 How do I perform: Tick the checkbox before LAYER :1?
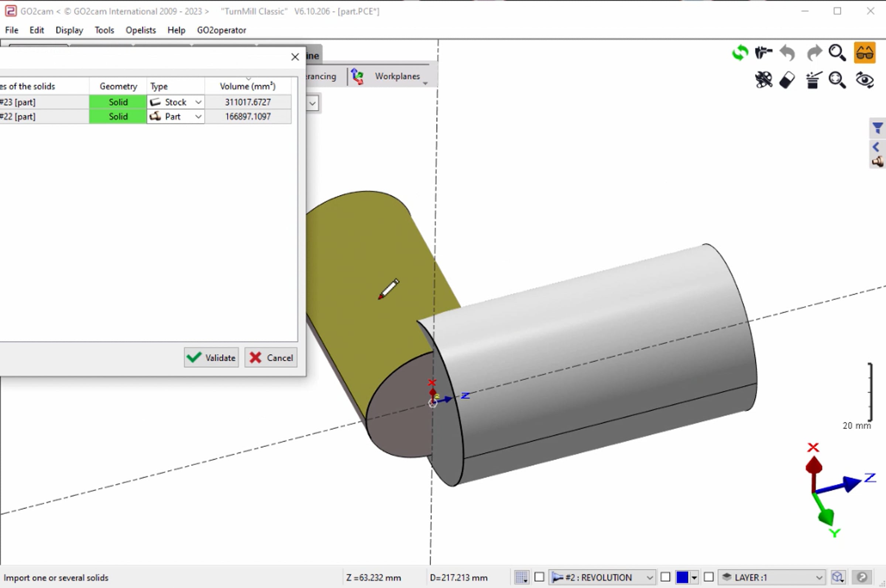(x=708, y=577)
